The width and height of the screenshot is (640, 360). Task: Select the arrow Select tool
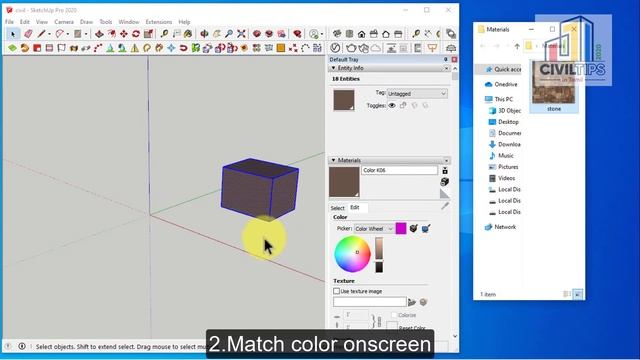coord(13,34)
